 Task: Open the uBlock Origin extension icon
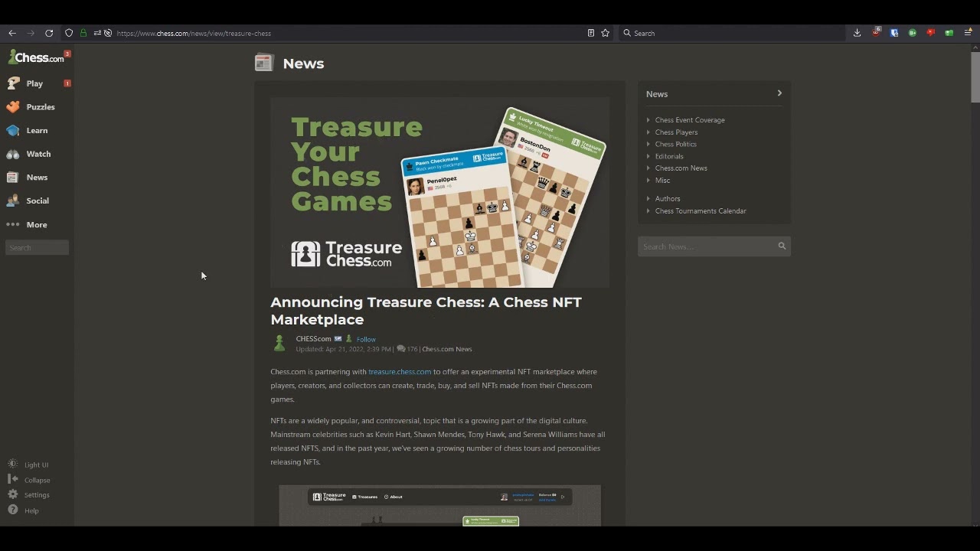pyautogui.click(x=876, y=33)
